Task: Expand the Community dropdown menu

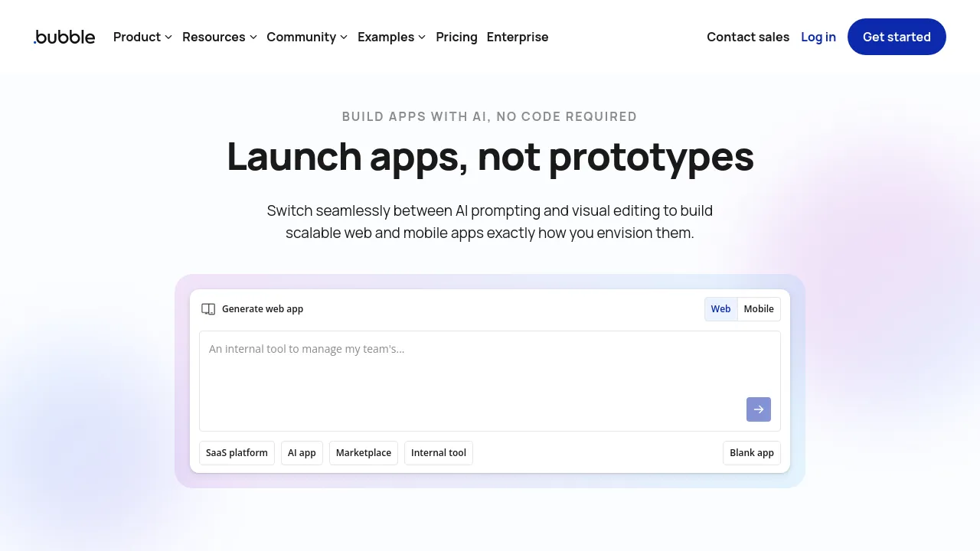Action: point(307,37)
